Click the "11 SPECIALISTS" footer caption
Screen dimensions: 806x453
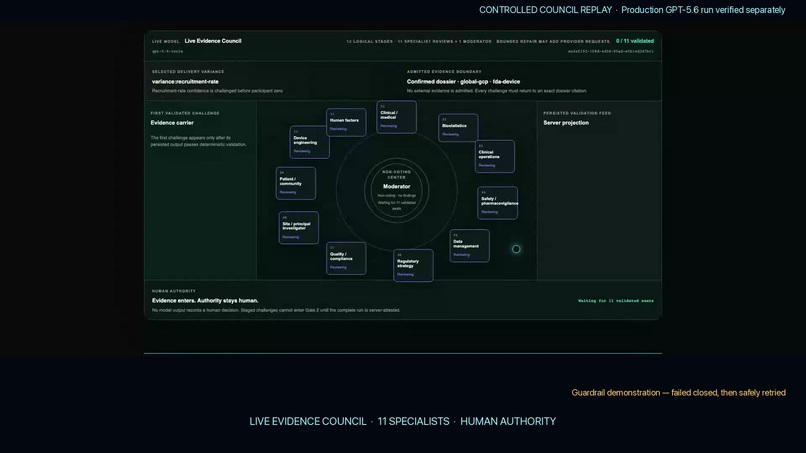413,421
